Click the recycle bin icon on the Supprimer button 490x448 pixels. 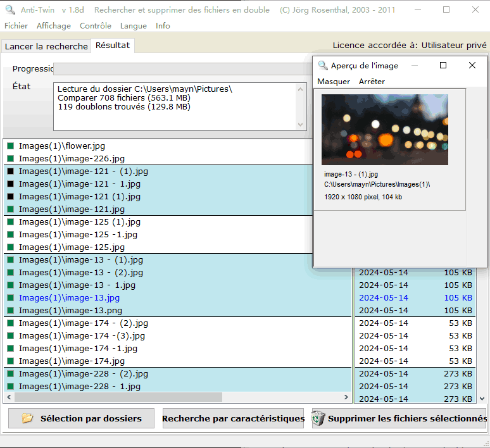(318, 418)
